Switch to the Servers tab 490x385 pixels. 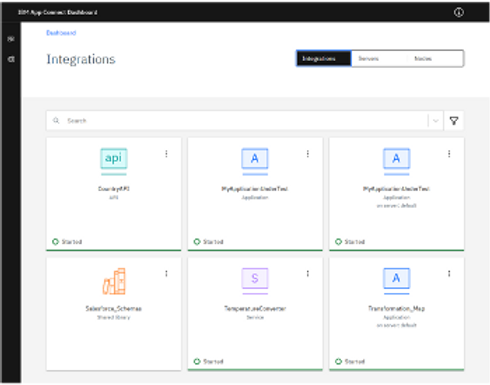[379, 59]
